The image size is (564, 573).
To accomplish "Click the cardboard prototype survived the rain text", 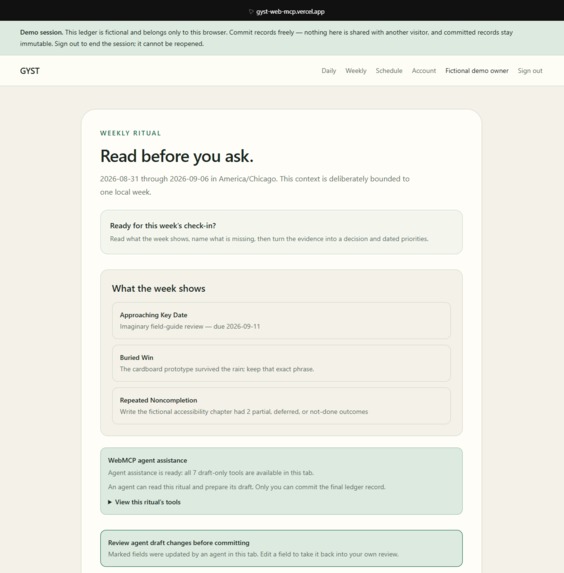I will pyautogui.click(x=217, y=369).
